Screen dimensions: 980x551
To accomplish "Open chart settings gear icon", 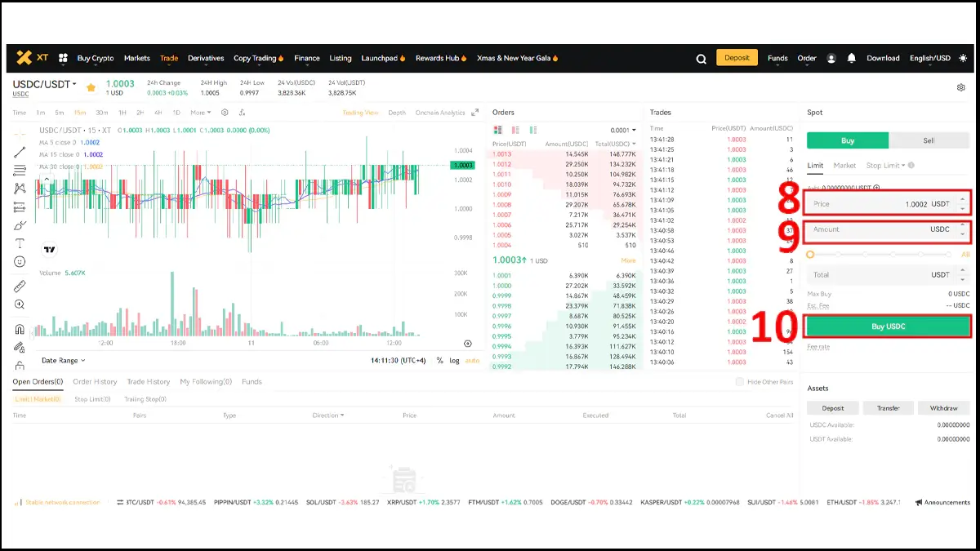I will pyautogui.click(x=225, y=113).
